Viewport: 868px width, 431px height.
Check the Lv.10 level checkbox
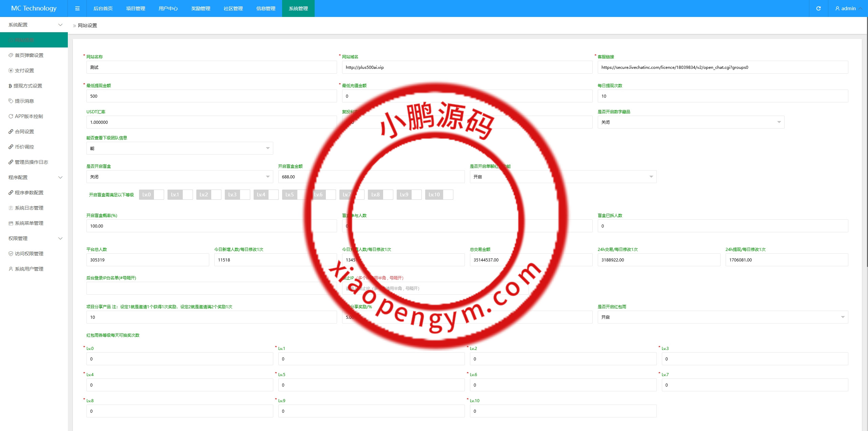(x=448, y=195)
